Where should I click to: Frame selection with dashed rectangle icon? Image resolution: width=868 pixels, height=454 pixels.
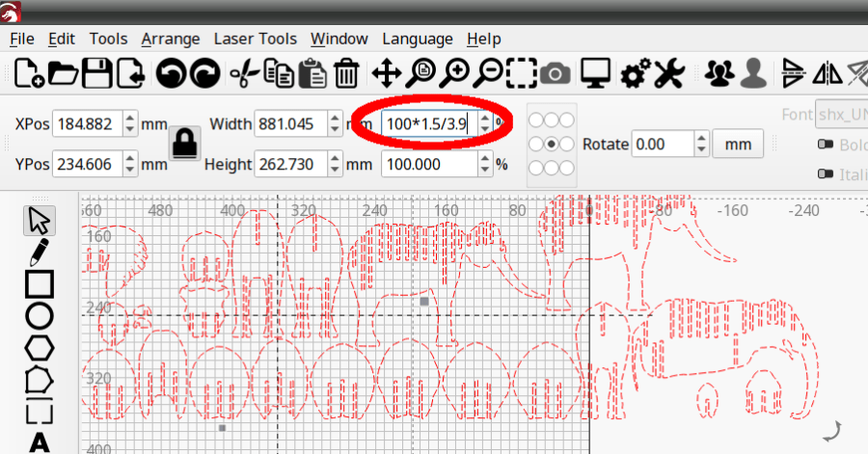pos(522,73)
